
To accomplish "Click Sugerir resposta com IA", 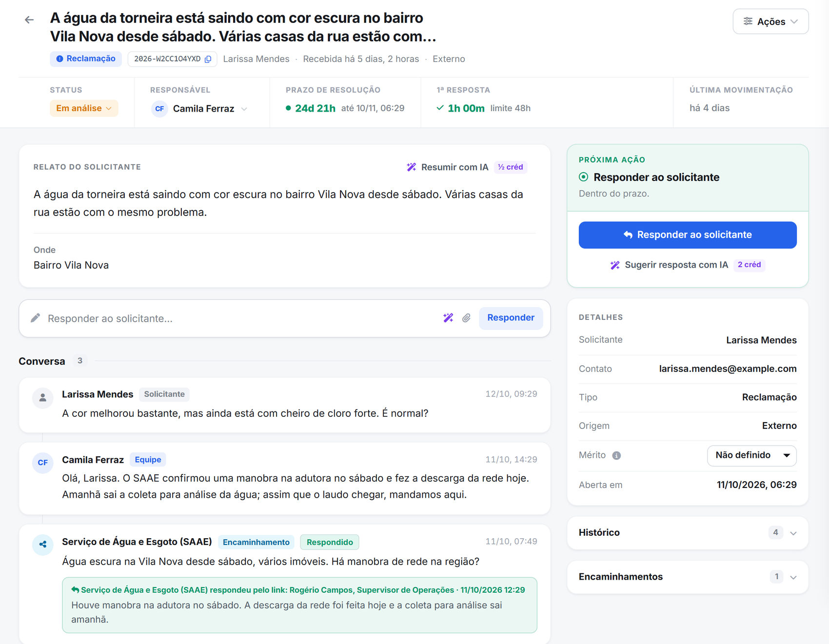I will tap(669, 265).
